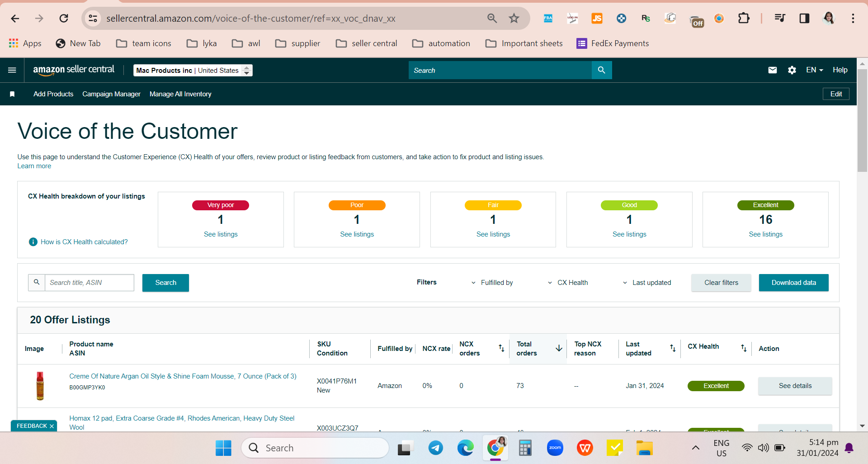Expand the Last updated filter
Image resolution: width=868 pixels, height=464 pixels.
(x=646, y=283)
